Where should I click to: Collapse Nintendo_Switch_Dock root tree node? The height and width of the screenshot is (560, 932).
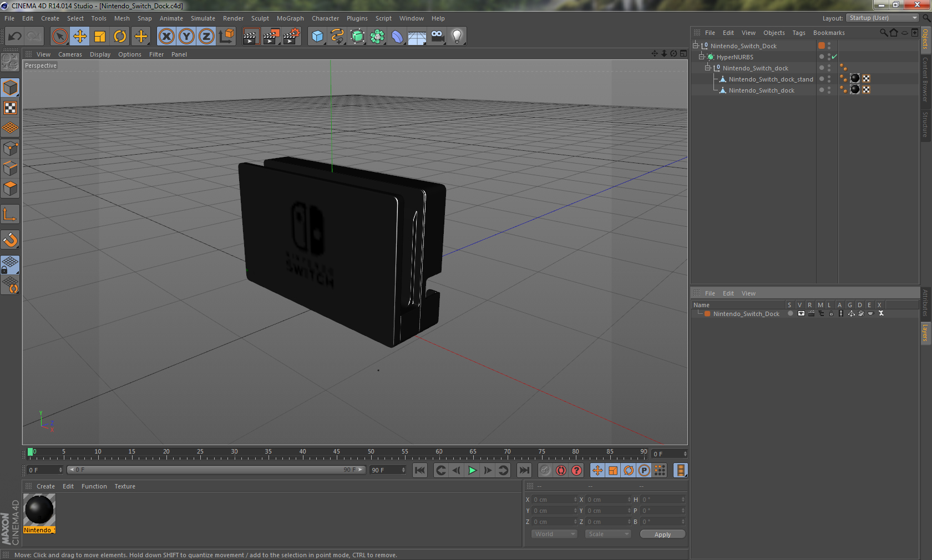coord(696,45)
